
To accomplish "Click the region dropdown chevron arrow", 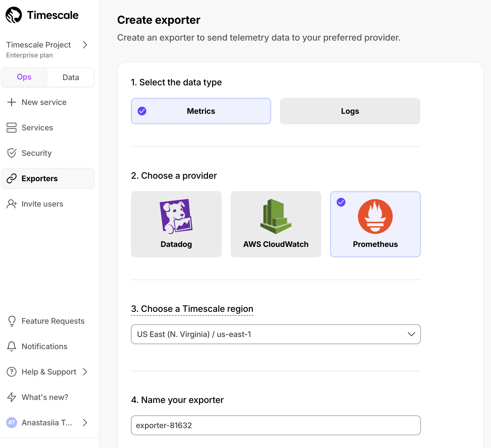I will pyautogui.click(x=411, y=334).
